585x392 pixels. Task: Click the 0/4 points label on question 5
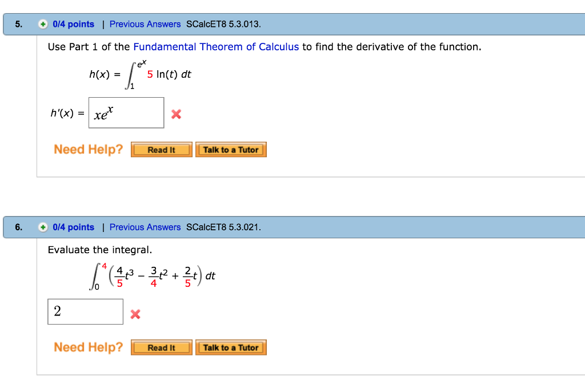pos(73,24)
